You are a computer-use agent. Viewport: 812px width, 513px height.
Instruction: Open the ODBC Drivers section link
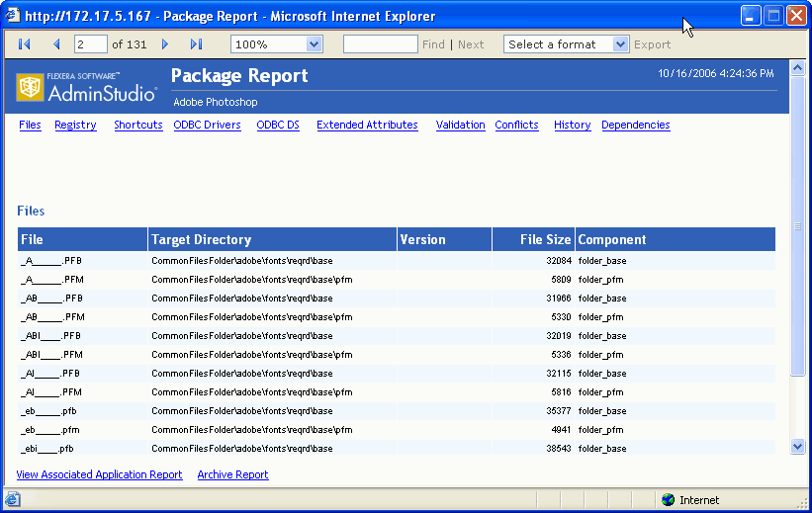[x=207, y=126]
